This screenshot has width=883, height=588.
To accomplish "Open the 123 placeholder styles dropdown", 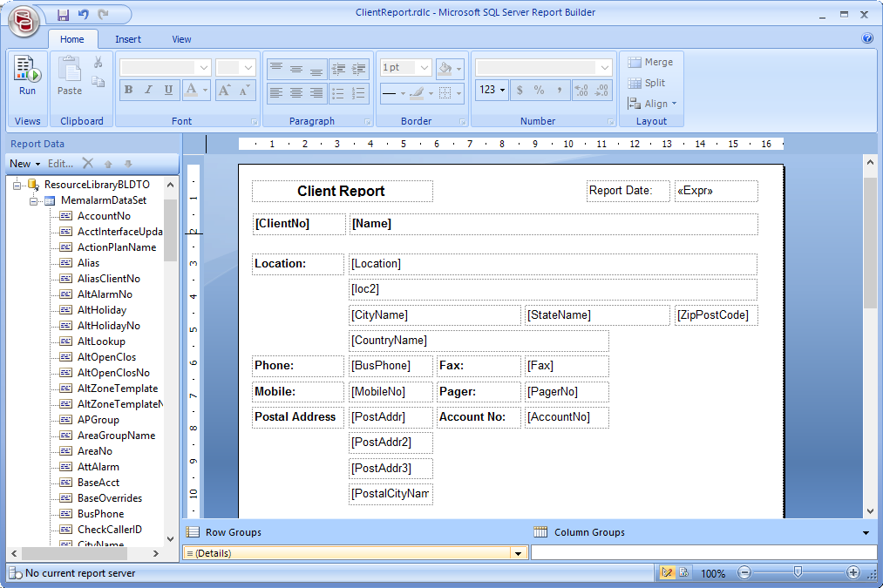I will point(492,90).
